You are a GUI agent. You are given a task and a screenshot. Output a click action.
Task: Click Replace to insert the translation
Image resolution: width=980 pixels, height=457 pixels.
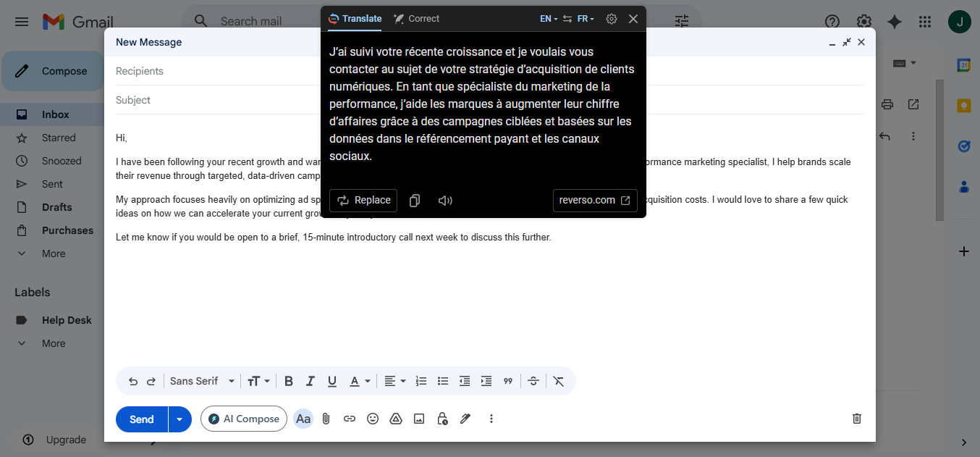[x=363, y=201]
